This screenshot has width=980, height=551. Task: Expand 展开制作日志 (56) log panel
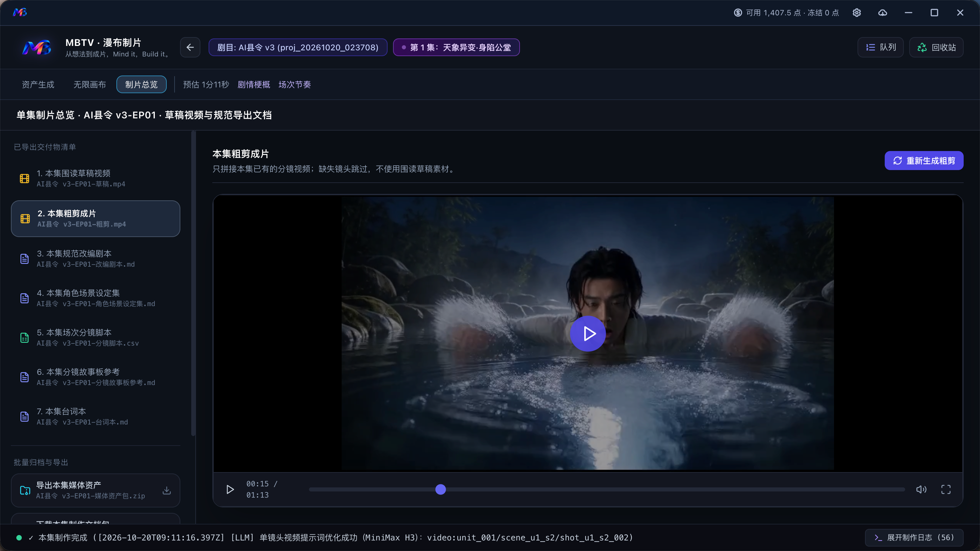pyautogui.click(x=914, y=538)
